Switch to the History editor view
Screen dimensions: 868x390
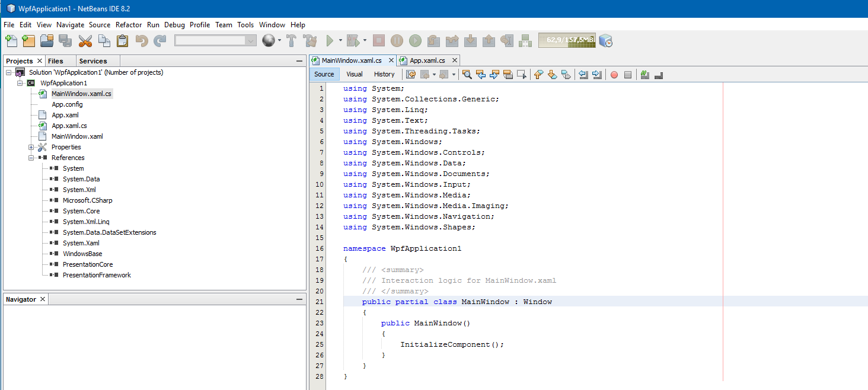384,74
